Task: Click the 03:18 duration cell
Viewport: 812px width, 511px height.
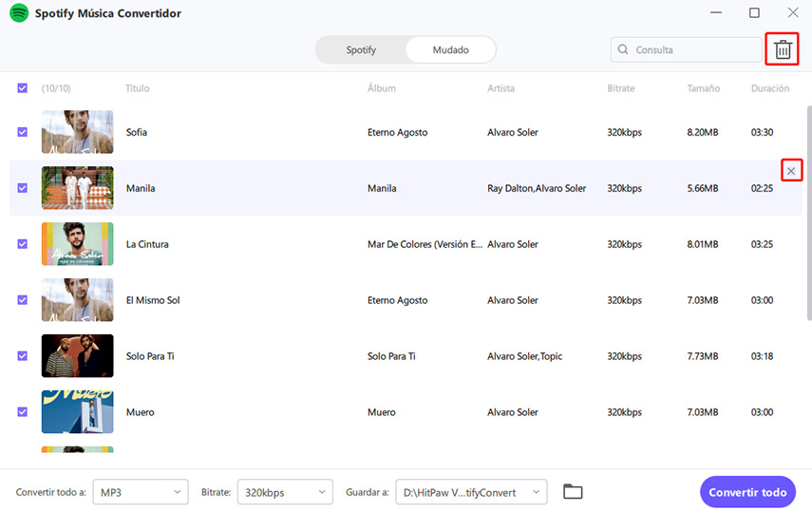Action: pos(763,355)
